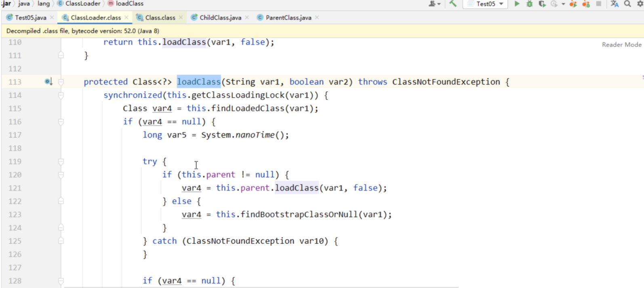The height and width of the screenshot is (288, 644).
Task: Click line number 117 in the gutter
Action: [x=15, y=135]
